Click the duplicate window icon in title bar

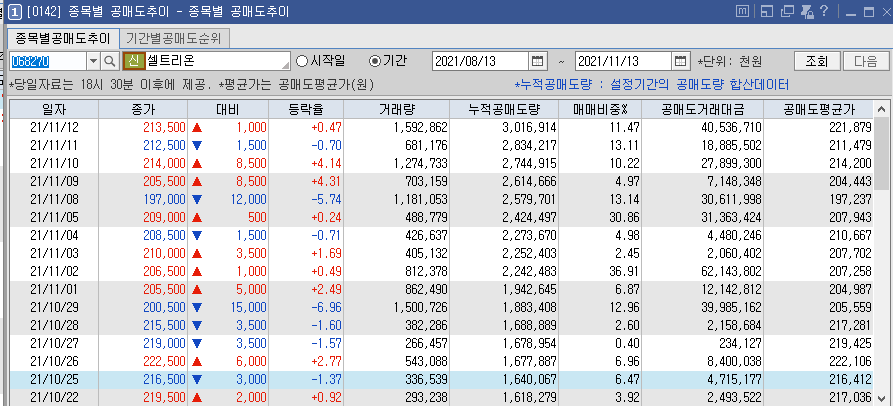(x=787, y=11)
